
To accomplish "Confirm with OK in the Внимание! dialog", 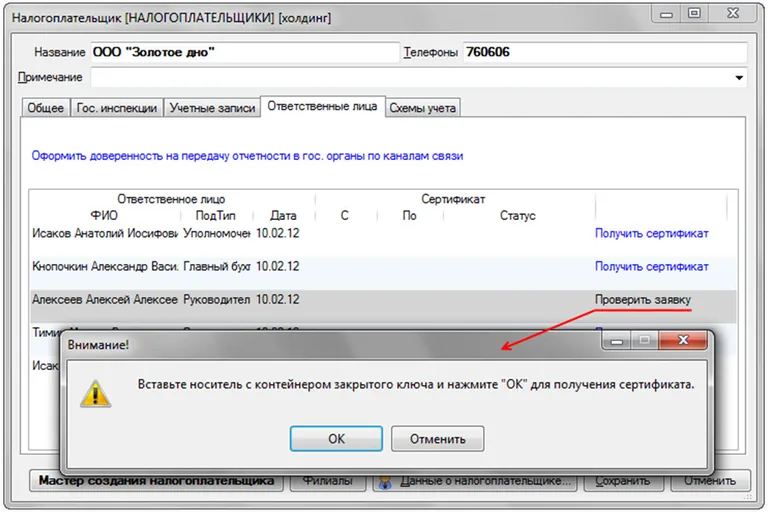I will pyautogui.click(x=336, y=439).
